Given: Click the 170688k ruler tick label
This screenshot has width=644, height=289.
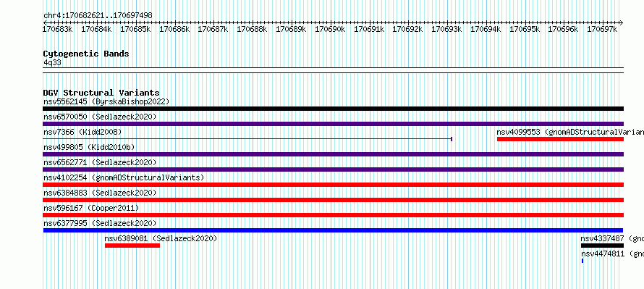Looking at the screenshot, I should 253,29.
